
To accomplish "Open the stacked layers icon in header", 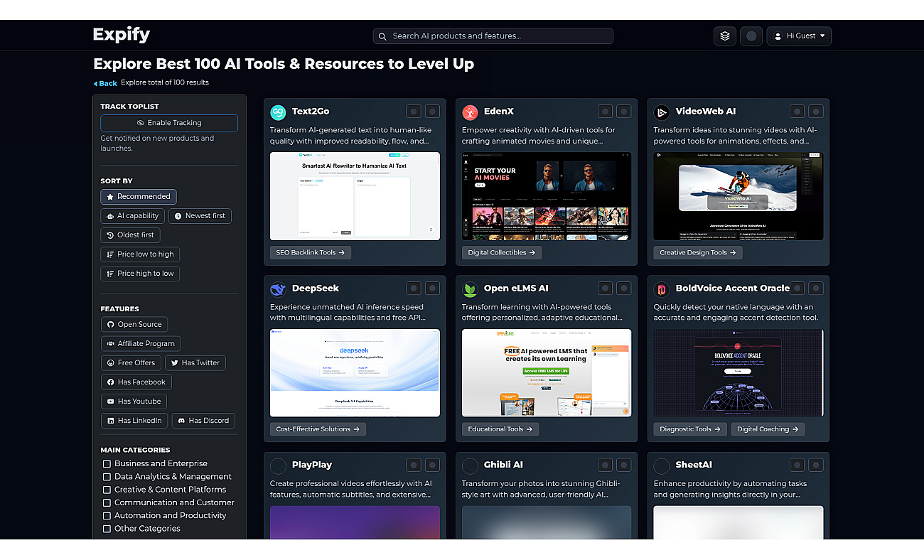I will pyautogui.click(x=725, y=36).
